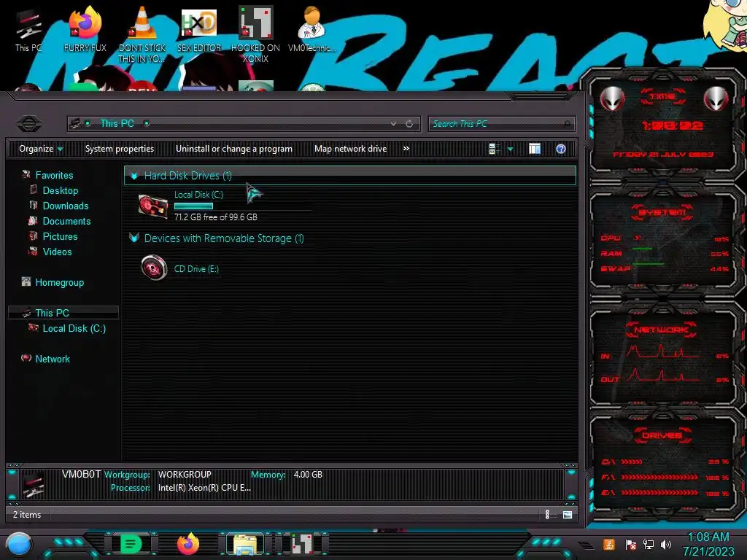This screenshot has height=560, width=747.
Task: Switch to details view in status bar
Action: [549, 514]
